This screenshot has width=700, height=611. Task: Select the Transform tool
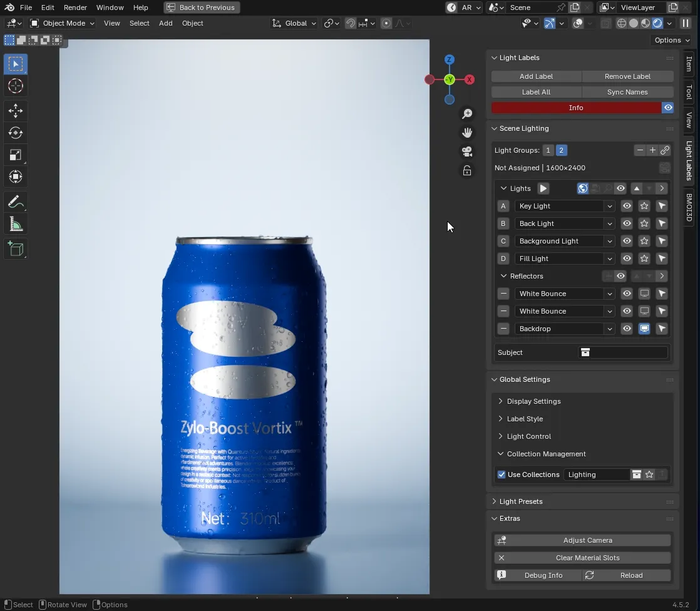[16, 177]
